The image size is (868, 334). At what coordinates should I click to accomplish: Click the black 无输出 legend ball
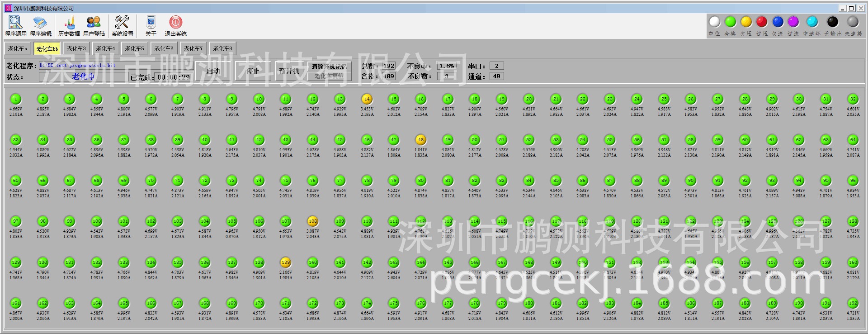click(x=833, y=22)
